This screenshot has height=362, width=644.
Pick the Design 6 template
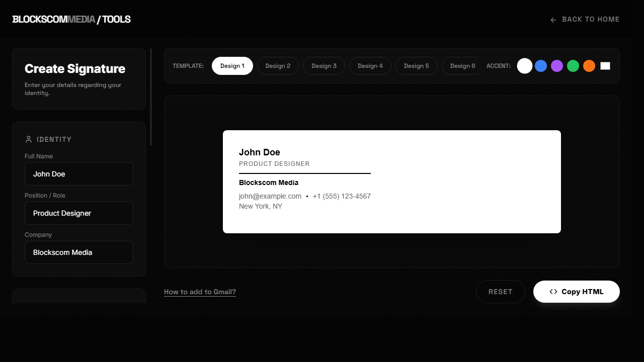pyautogui.click(x=462, y=65)
